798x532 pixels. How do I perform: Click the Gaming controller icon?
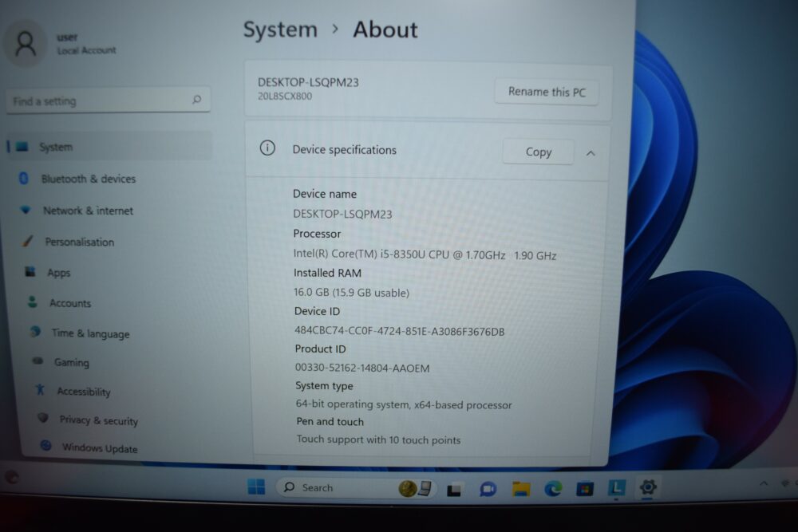tap(38, 361)
